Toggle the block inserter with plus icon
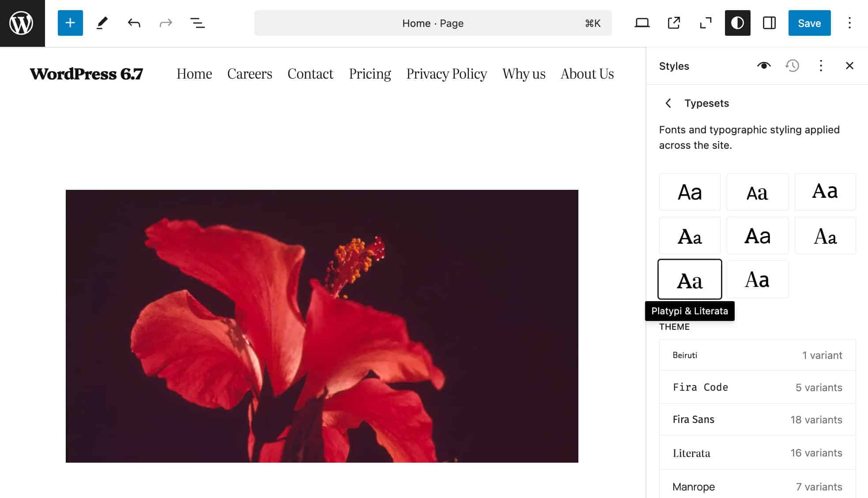This screenshot has height=498, width=868. click(70, 23)
